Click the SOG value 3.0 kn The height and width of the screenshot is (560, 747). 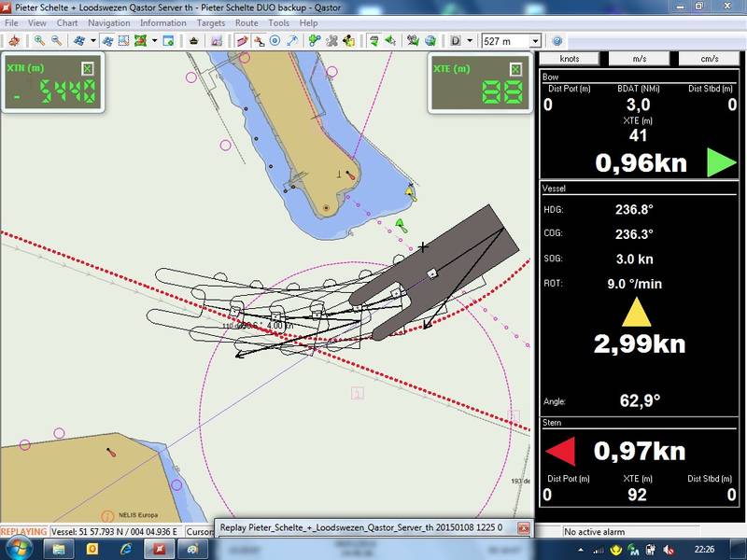click(634, 259)
